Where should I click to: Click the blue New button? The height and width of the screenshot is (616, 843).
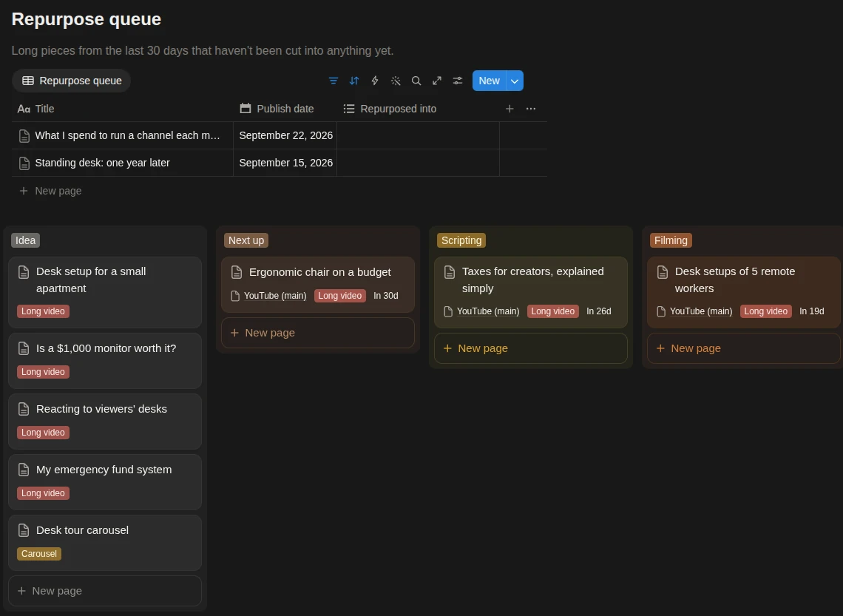[490, 81]
